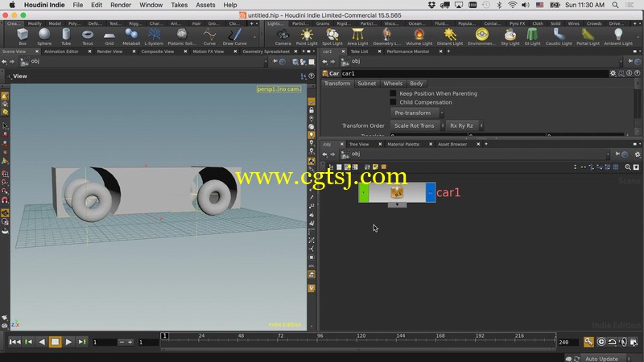Switch to the Wheels parameter tab
Image resolution: width=644 pixels, height=362 pixels.
tap(393, 84)
